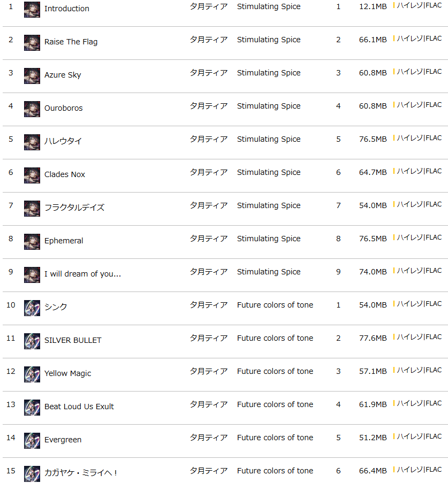Image resolution: width=448 pixels, height=483 pixels.
Task: Click the Yellow Magic album art thumbnail
Action: coord(32,374)
